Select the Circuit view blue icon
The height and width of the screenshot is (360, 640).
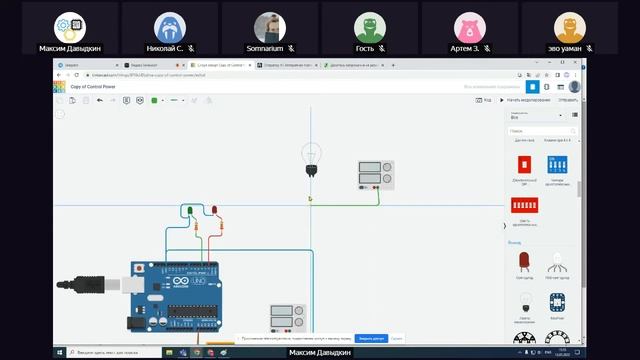pyautogui.click(x=532, y=87)
